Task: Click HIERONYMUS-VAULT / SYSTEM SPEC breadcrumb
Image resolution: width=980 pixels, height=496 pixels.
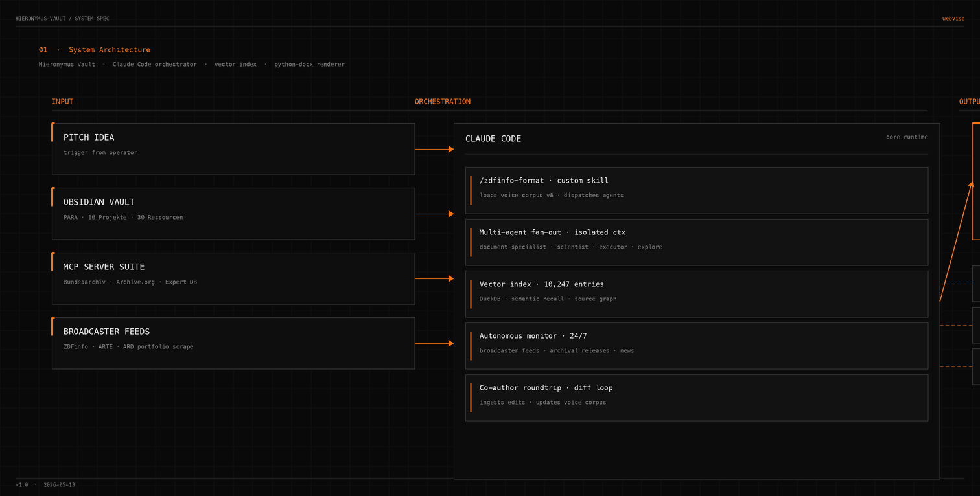Action: [x=63, y=19]
